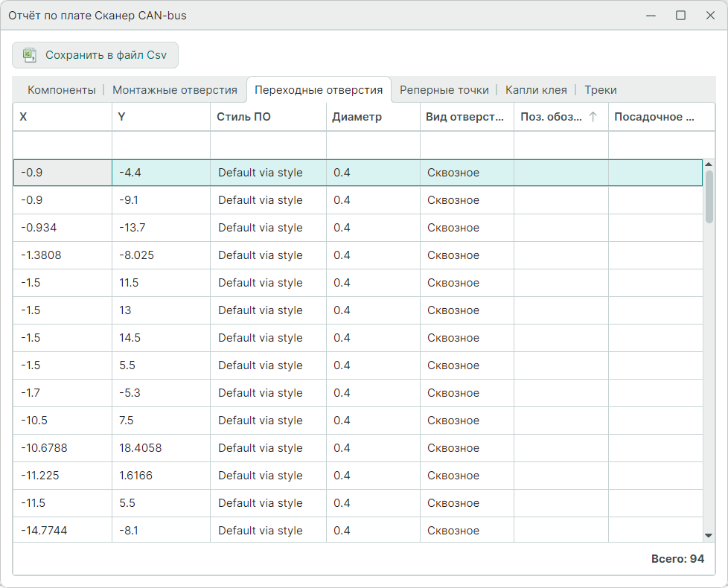Open the Монтажные отверстия tab
Screen dimensions: 728x588
pos(175,90)
